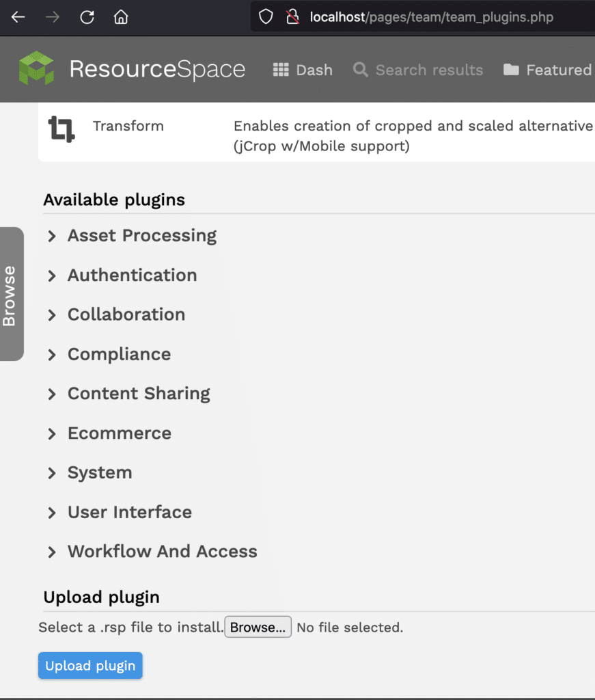Reload the page with the refresh icon
The height and width of the screenshot is (700, 595).
[87, 16]
